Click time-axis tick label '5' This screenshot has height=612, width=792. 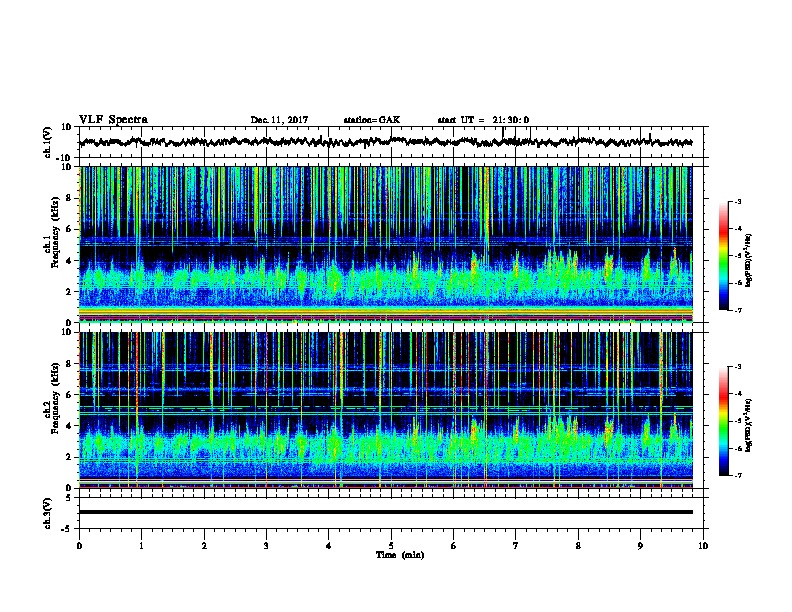coord(391,546)
